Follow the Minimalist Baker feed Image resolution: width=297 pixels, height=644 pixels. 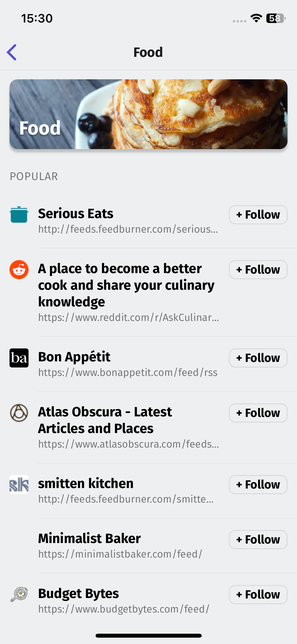coord(258,540)
